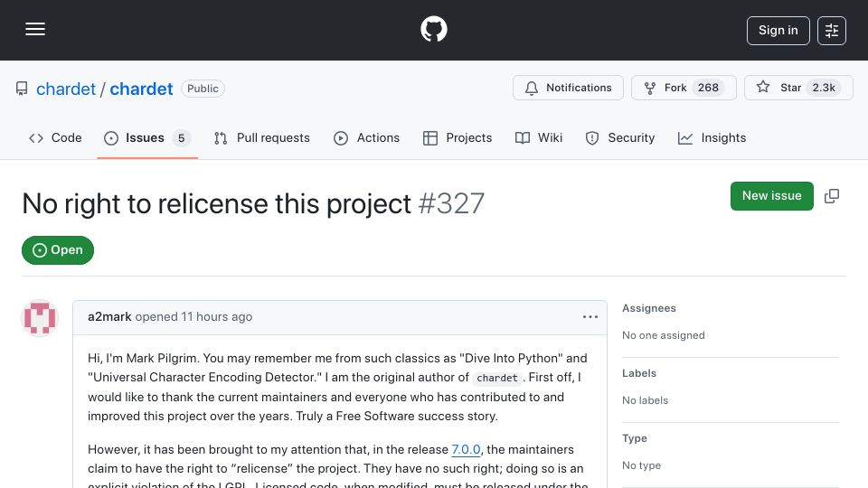Fork the chardet repository
The width and height of the screenshot is (868, 488).
point(684,88)
